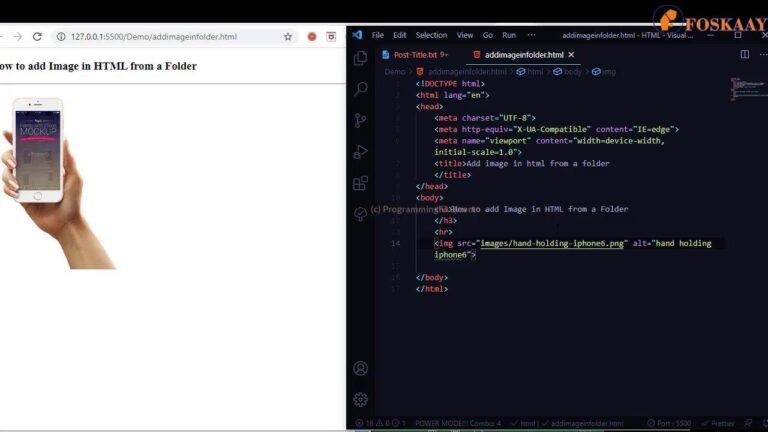Open the errors and warnings status item
The width and height of the screenshot is (768, 432).
381,423
